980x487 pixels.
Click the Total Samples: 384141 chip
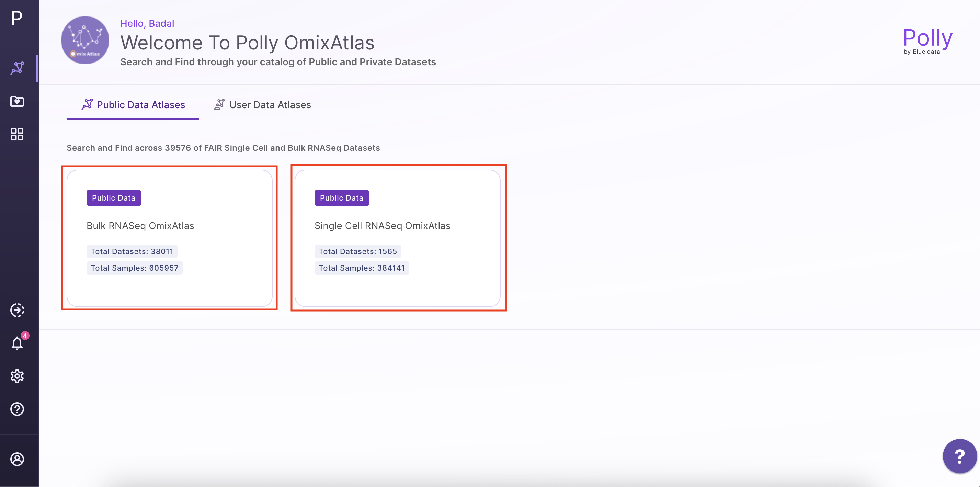[362, 268]
